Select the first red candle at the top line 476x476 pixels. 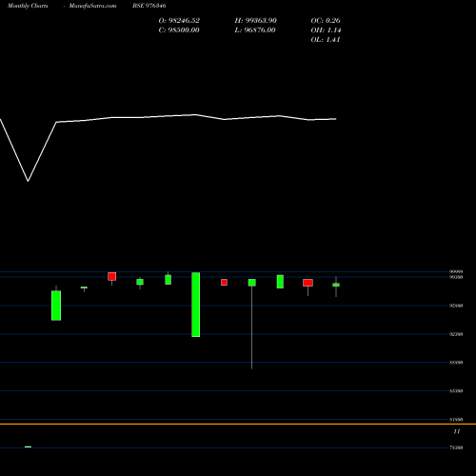pos(111,276)
